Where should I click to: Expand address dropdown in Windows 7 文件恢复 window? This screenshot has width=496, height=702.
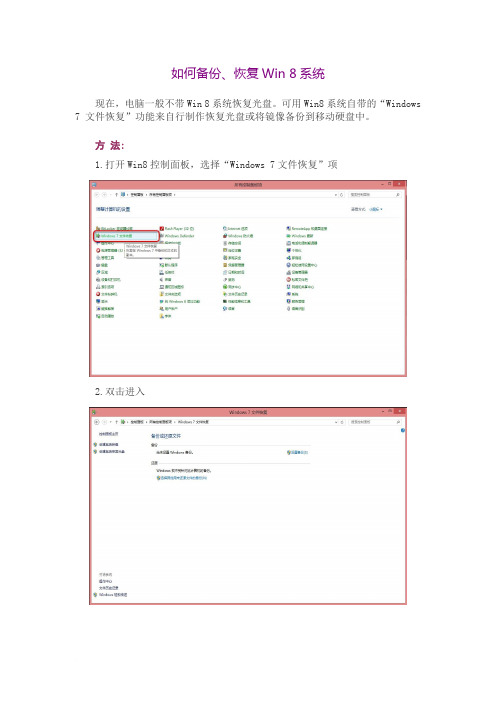click(336, 422)
